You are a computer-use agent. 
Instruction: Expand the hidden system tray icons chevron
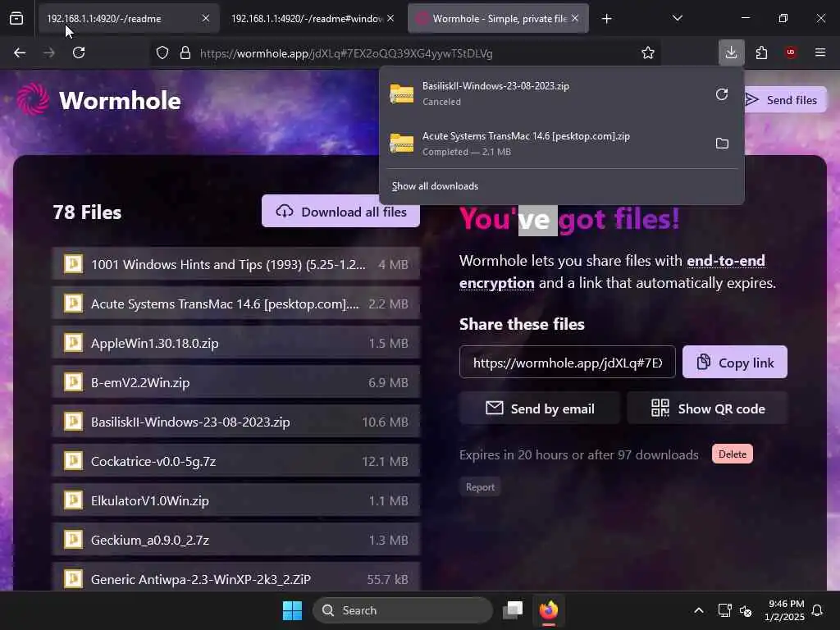[x=699, y=610]
